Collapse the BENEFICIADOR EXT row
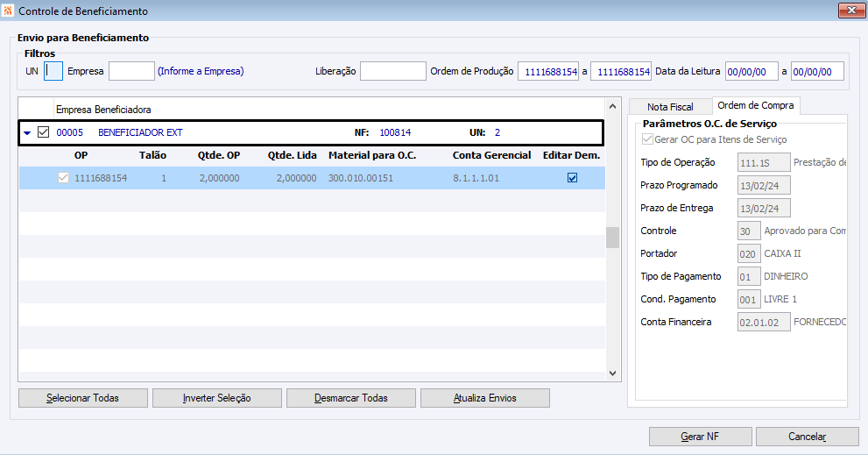Viewport: 868px width, 455px height. [27, 132]
